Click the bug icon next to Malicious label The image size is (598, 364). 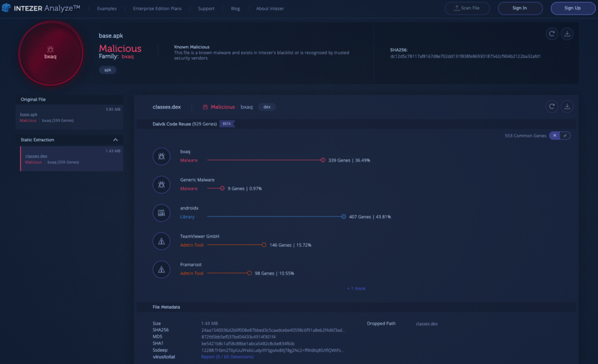click(205, 107)
